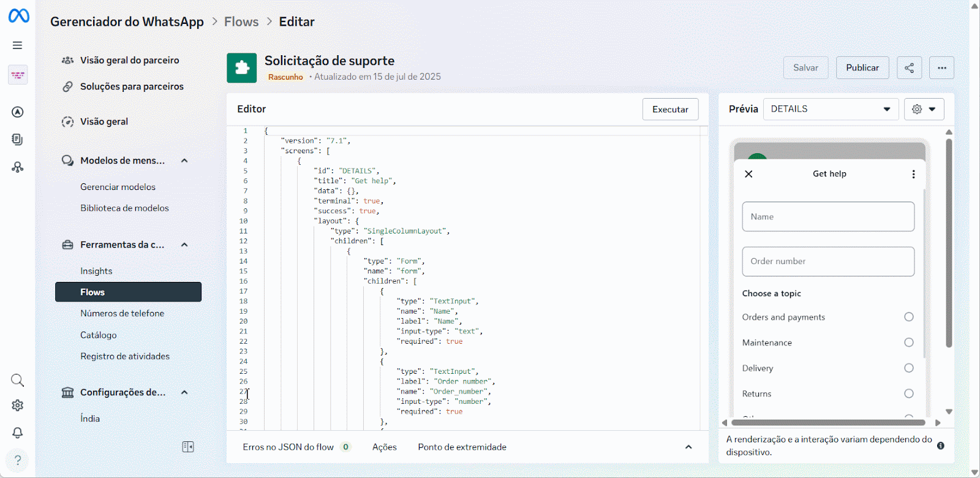
Task: Click the Salvar button
Action: click(805, 68)
